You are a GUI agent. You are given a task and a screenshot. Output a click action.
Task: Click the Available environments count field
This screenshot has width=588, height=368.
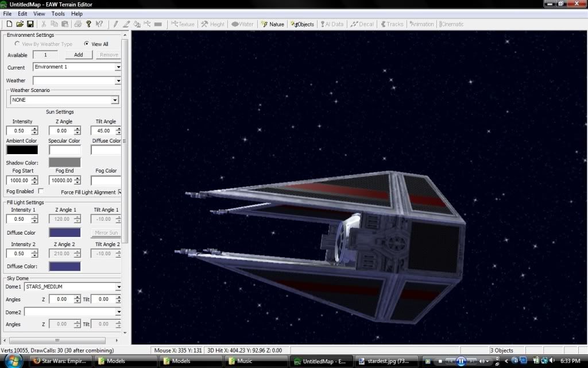click(x=45, y=55)
